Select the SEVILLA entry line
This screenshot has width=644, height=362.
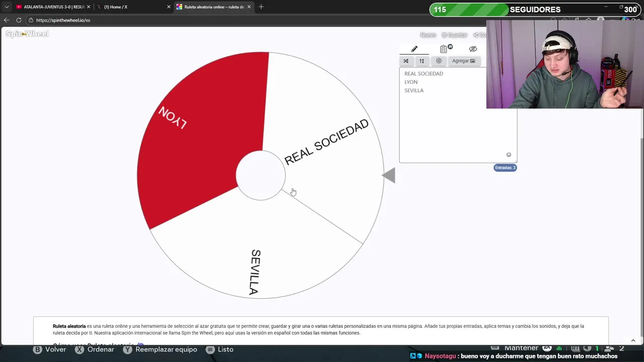[x=414, y=90]
